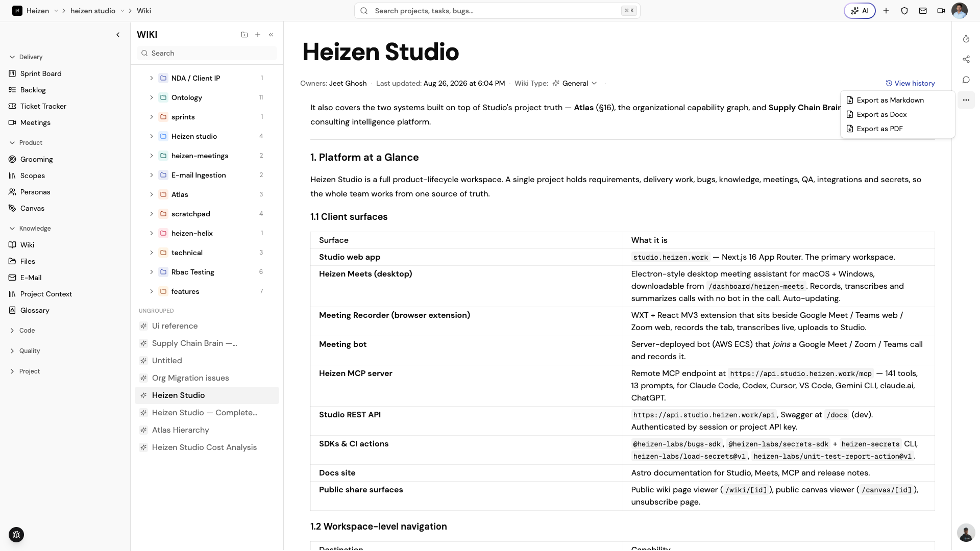Select Export as Docx
The image size is (980, 551).
click(897, 114)
